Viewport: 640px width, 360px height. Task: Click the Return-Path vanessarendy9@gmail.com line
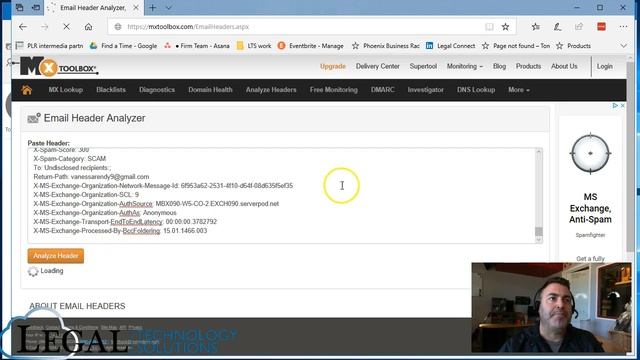point(91,177)
